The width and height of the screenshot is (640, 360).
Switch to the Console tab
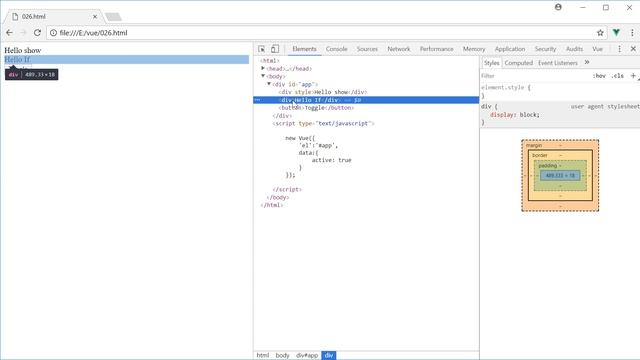coord(336,49)
